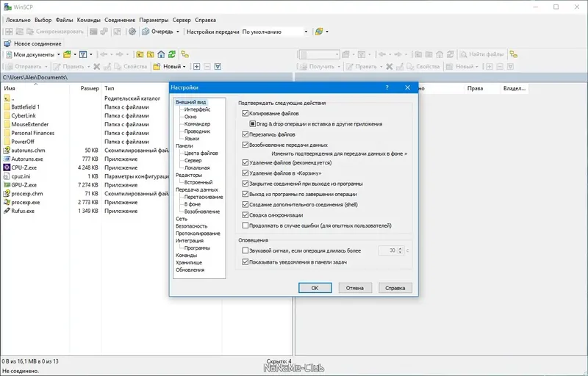
Task: Click the local panel filter icon
Action: (83, 54)
